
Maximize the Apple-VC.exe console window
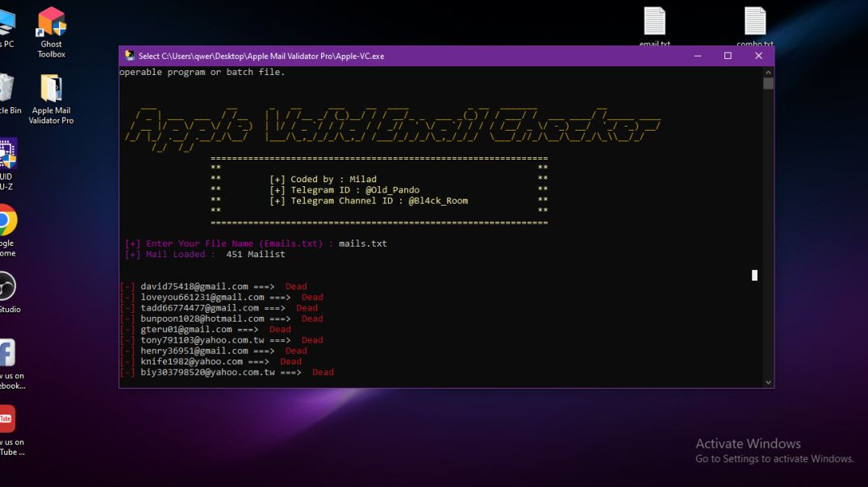click(728, 56)
